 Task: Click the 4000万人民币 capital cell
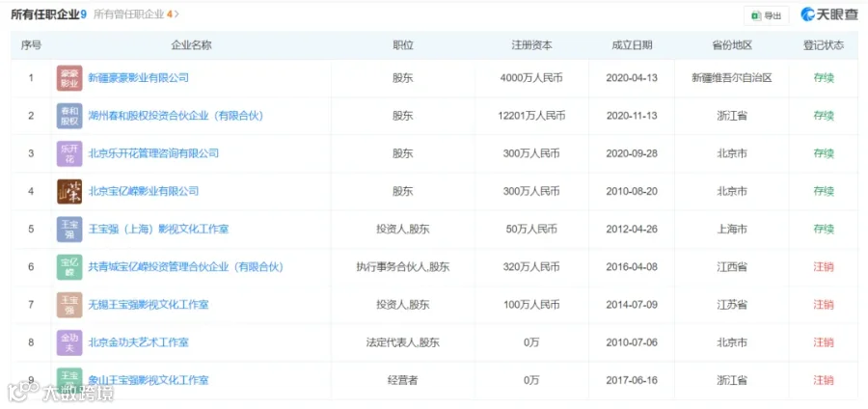tap(531, 78)
